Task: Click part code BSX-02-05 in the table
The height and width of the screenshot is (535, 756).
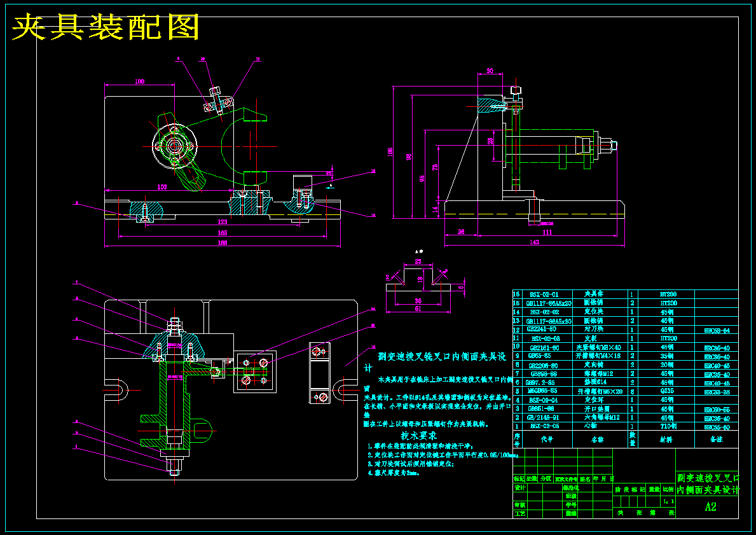Action: [545, 426]
